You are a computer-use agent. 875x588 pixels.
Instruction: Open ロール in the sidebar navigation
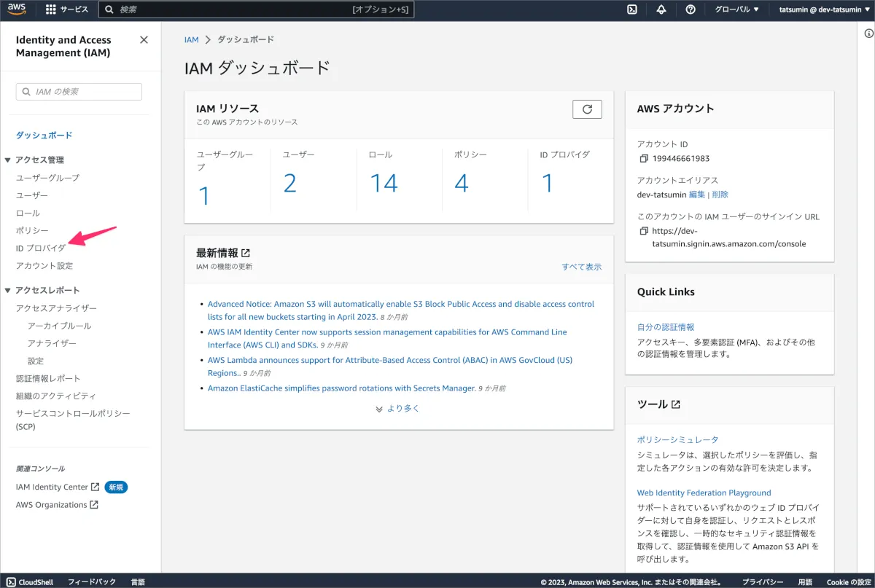28,213
